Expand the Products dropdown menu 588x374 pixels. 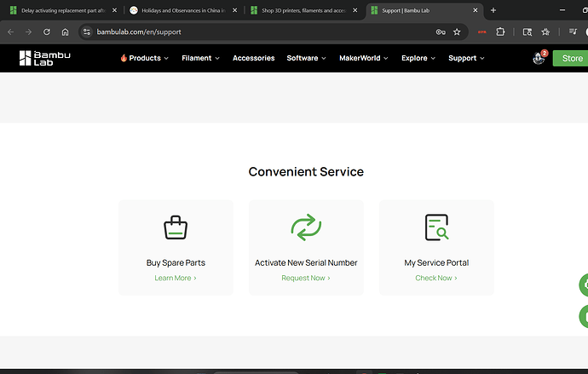coord(145,58)
